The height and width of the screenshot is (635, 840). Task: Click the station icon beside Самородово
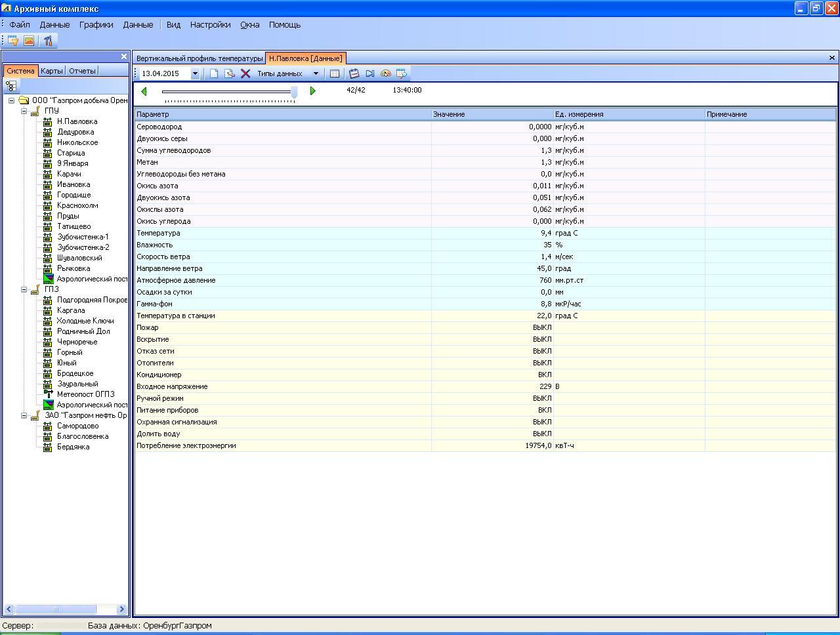tap(48, 426)
